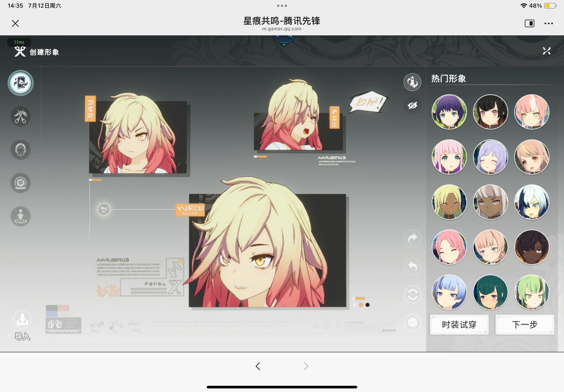Select the blonde dark-skinned preset avatar
The height and width of the screenshot is (392, 564).
pyautogui.click(x=449, y=202)
